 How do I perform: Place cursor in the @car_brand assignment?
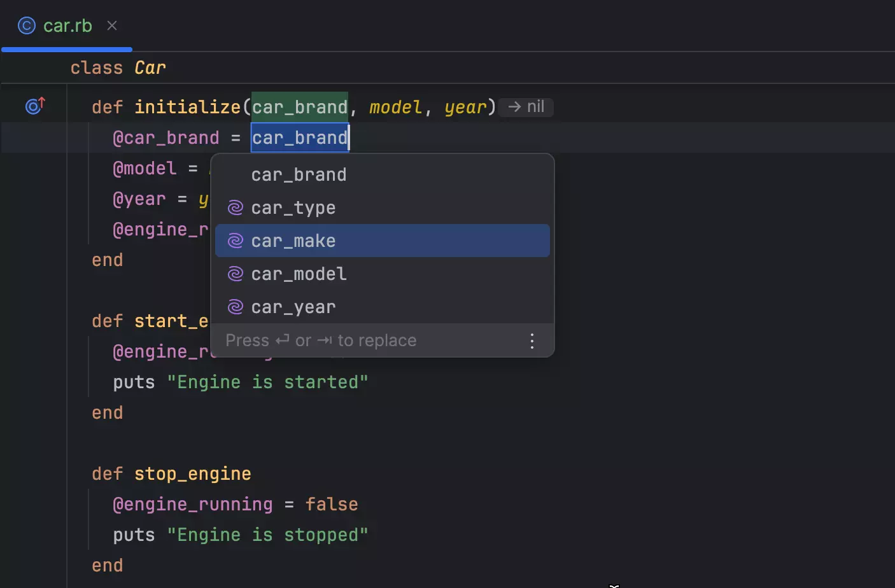166,137
